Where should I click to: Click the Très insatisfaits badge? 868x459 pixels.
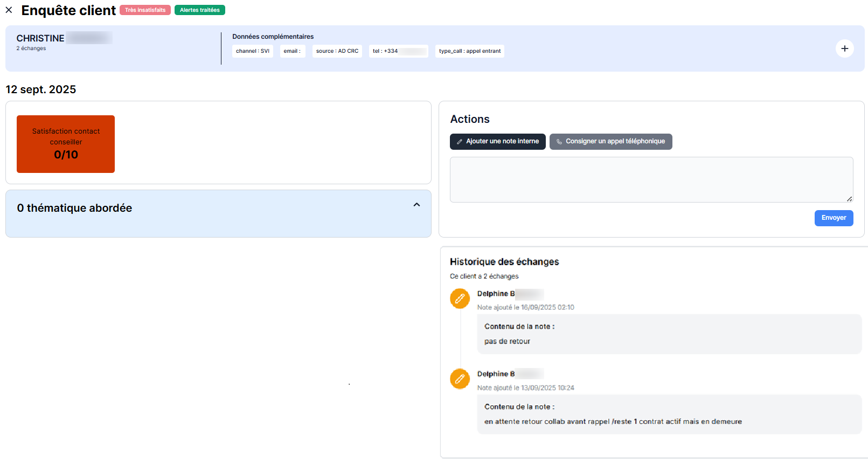[x=145, y=10]
